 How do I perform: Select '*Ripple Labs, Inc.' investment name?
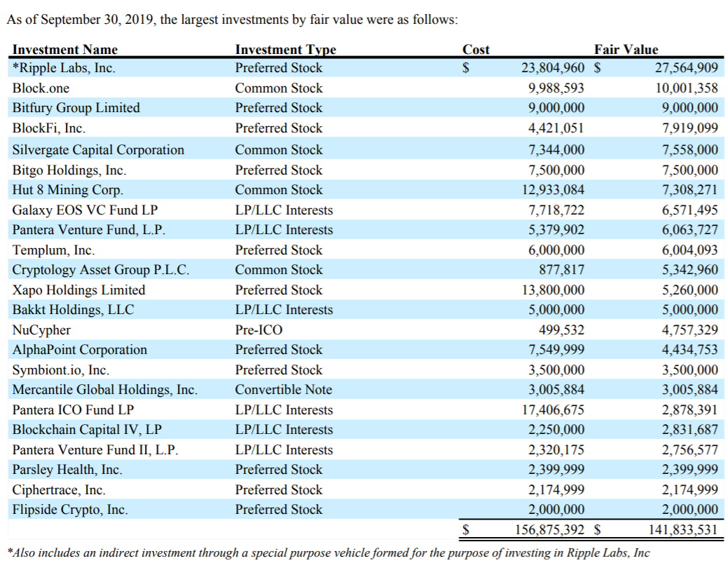coord(64,68)
